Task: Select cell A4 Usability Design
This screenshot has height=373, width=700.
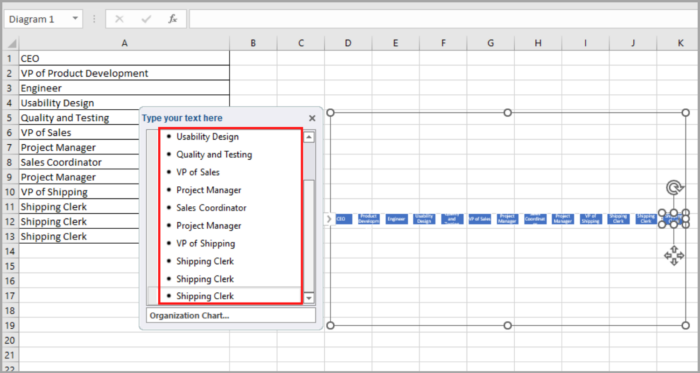Action: (x=124, y=103)
